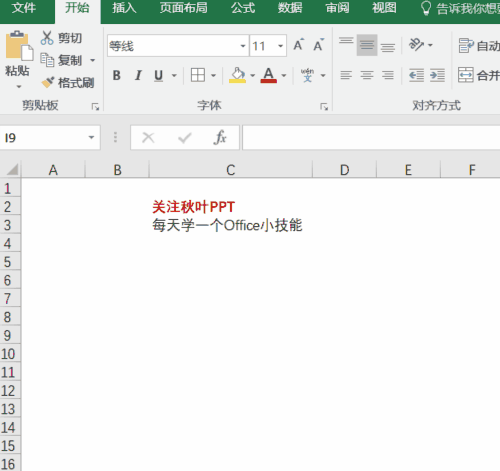The image size is (500, 471).
Task: Expand underline style dropdown arrow
Action: coord(174,75)
